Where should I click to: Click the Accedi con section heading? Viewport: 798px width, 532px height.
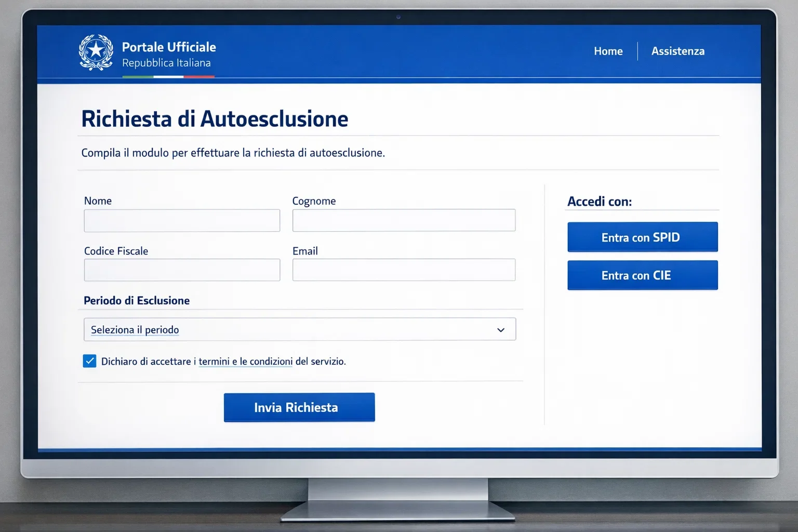[599, 201]
